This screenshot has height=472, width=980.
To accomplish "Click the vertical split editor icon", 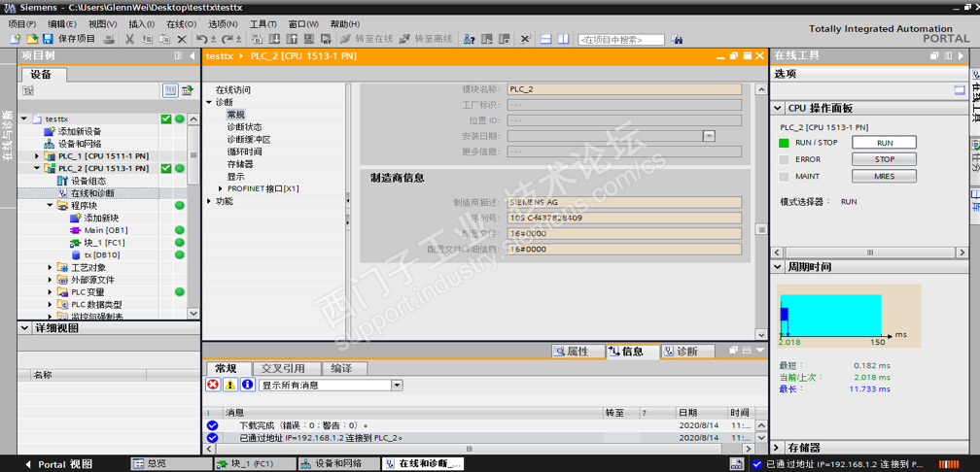I will tap(563, 39).
